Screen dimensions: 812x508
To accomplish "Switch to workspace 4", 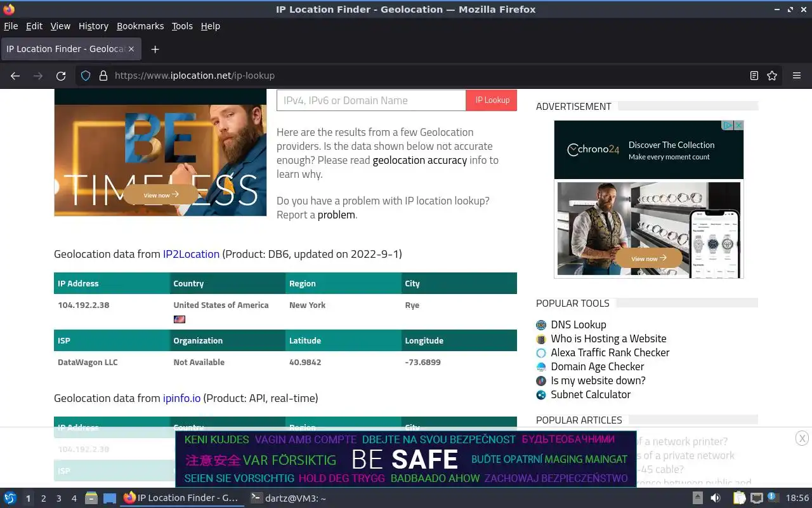I will tap(74, 498).
